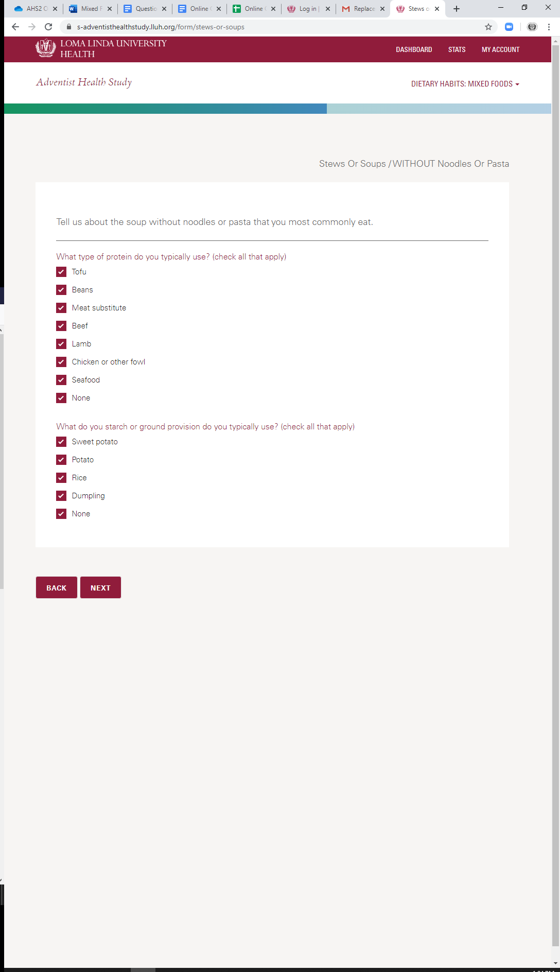This screenshot has width=560, height=972.
Task: Reload the page with the refresh icon
Action: 48,27
